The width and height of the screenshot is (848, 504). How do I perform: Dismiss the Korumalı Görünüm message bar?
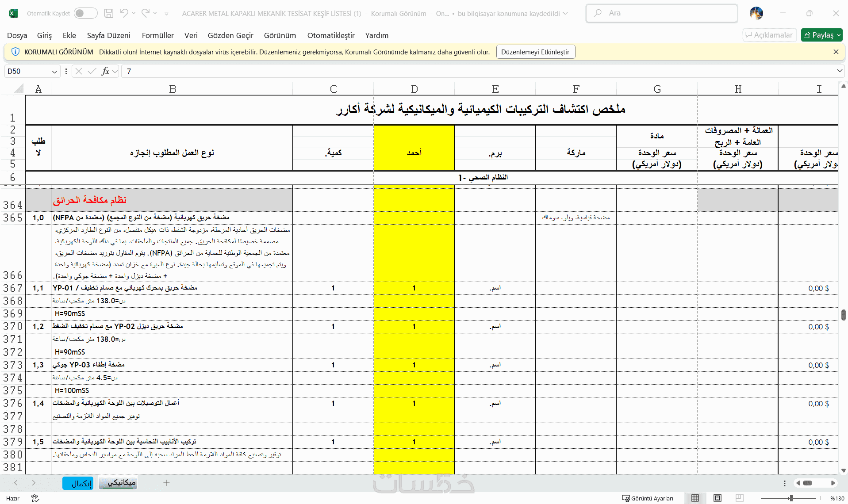pos(836,52)
